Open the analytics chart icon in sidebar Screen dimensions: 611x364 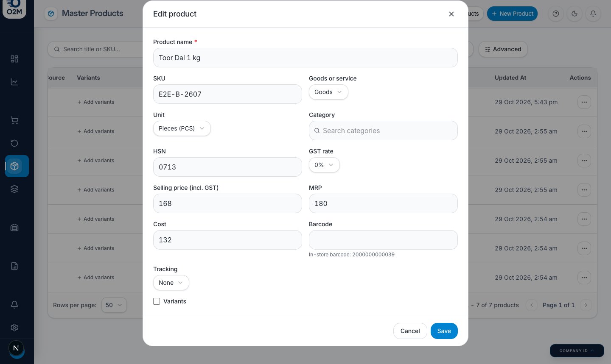tap(14, 82)
